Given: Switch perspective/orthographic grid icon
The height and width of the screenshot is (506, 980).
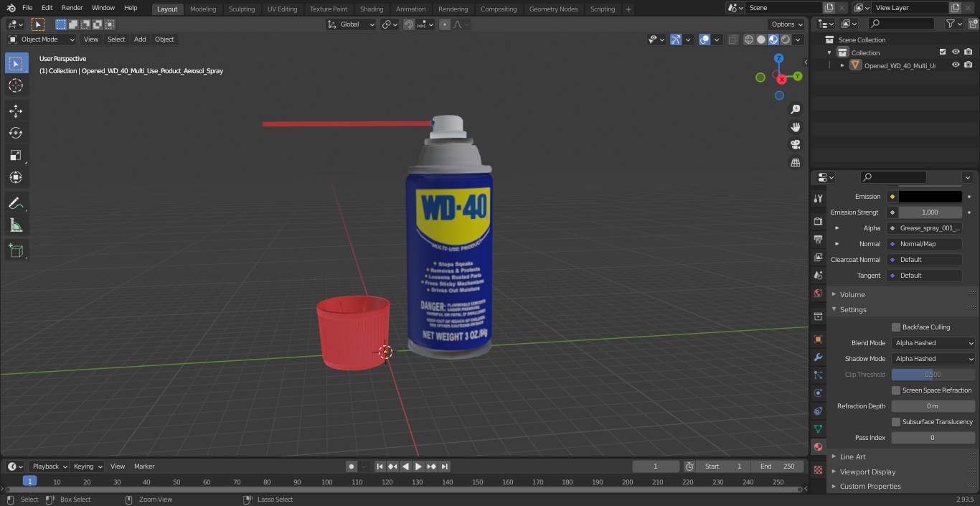Looking at the screenshot, I should [795, 163].
